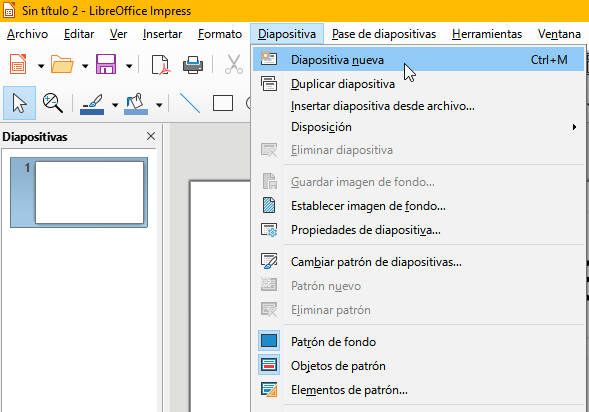589x412 pixels.
Task: Toggle Patrón de fondo option
Action: [x=418, y=342]
